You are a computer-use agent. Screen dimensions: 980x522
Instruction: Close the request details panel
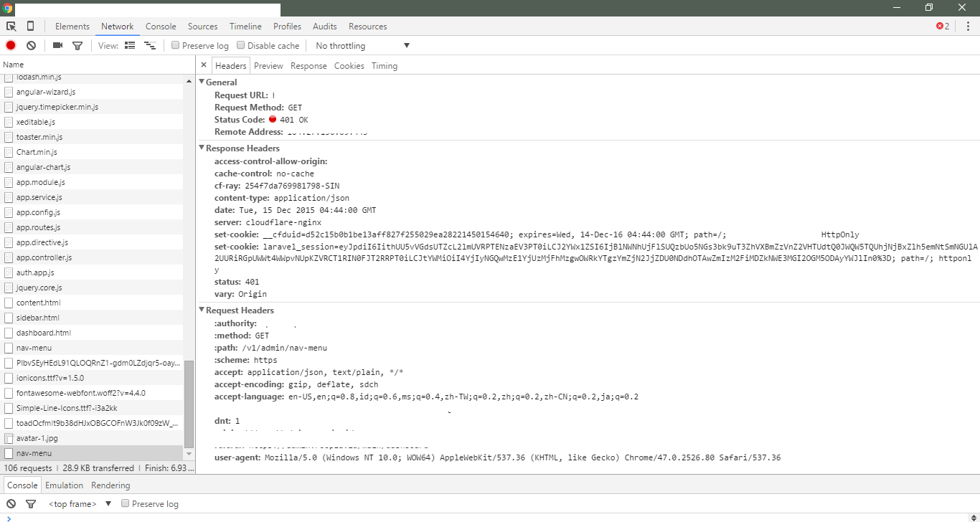coord(204,64)
